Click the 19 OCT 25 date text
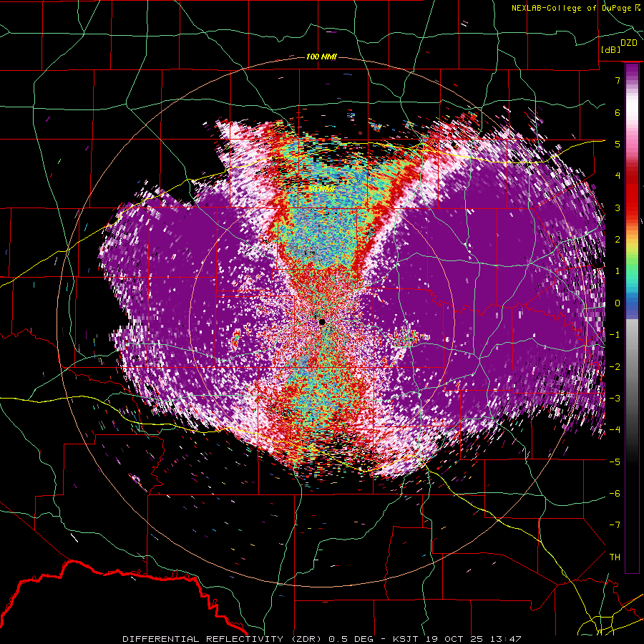Image resolution: width=644 pixels, height=644 pixels. tap(453, 639)
